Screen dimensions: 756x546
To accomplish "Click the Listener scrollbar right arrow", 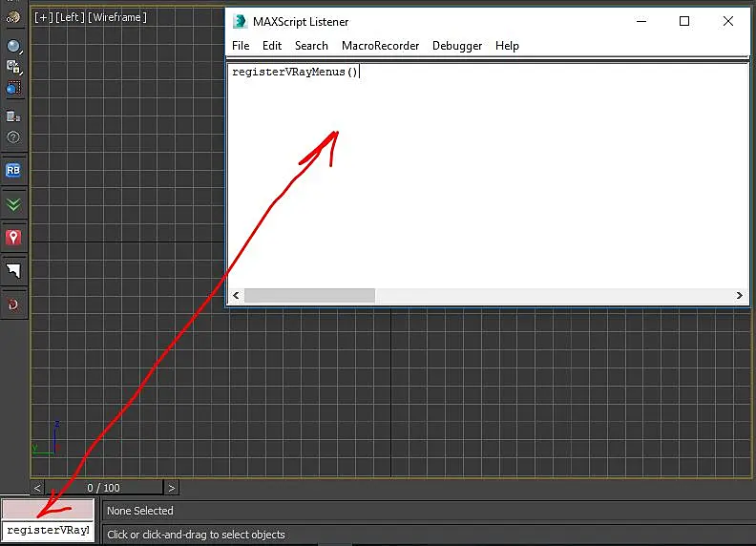I will tap(739, 295).
